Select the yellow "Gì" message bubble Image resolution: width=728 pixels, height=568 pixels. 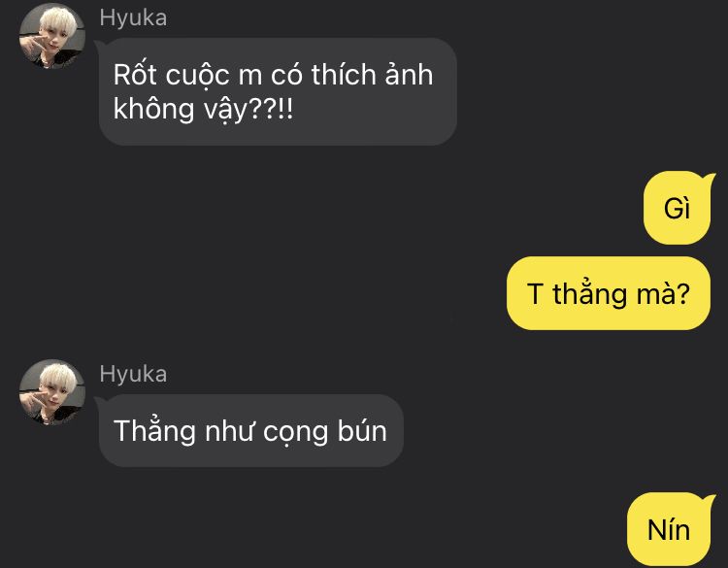pos(678,208)
